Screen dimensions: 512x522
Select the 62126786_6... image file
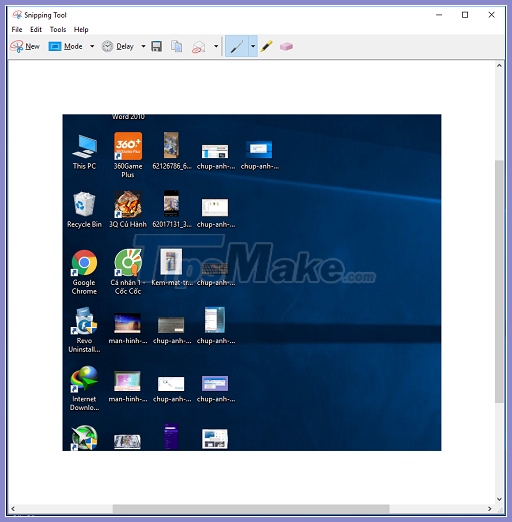pyautogui.click(x=172, y=151)
